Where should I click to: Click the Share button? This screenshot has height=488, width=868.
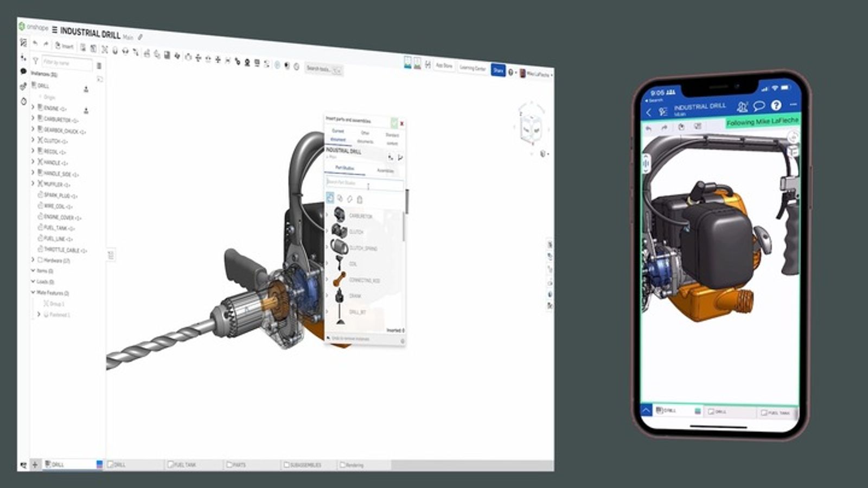click(x=499, y=69)
